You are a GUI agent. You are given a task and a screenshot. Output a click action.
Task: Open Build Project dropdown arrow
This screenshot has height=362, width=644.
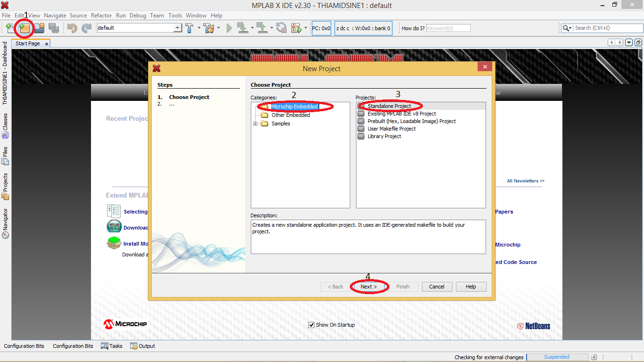[199, 28]
